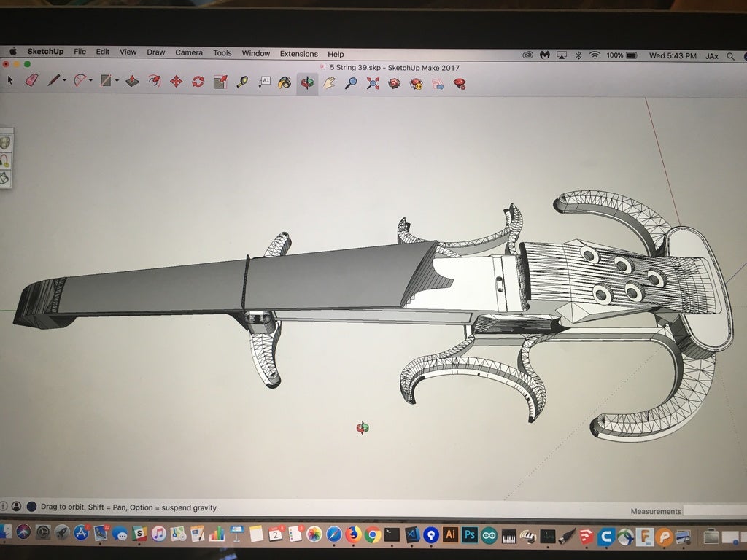Open the Draw menu
This screenshot has height=560, width=747.
(x=156, y=52)
